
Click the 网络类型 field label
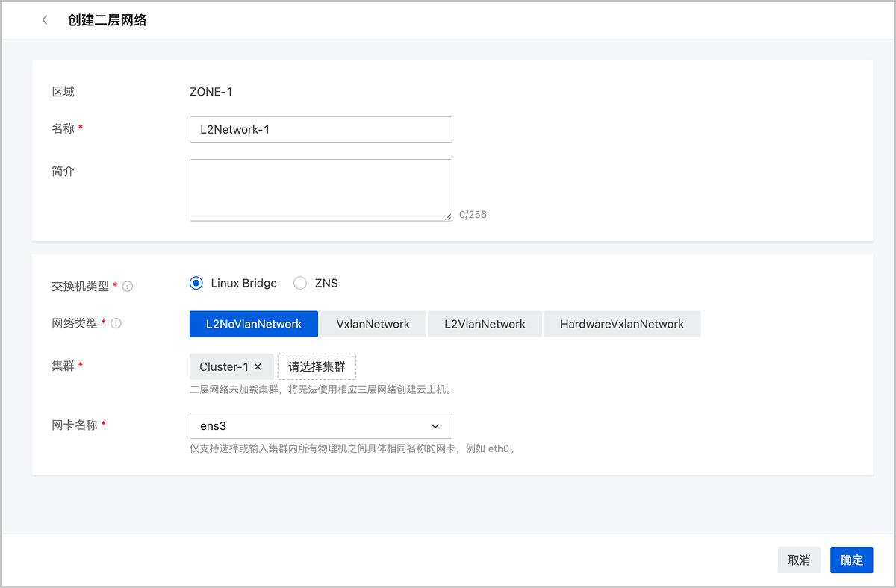tap(75, 323)
